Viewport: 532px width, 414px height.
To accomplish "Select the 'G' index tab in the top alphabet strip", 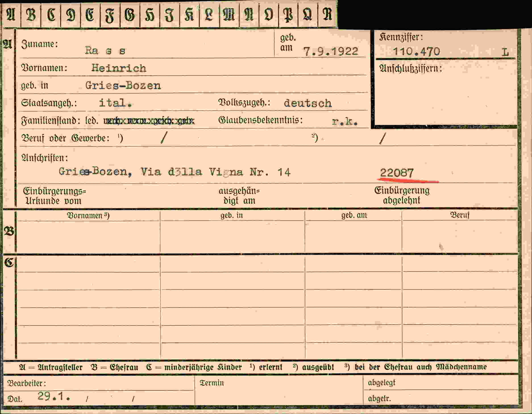I will [x=130, y=15].
